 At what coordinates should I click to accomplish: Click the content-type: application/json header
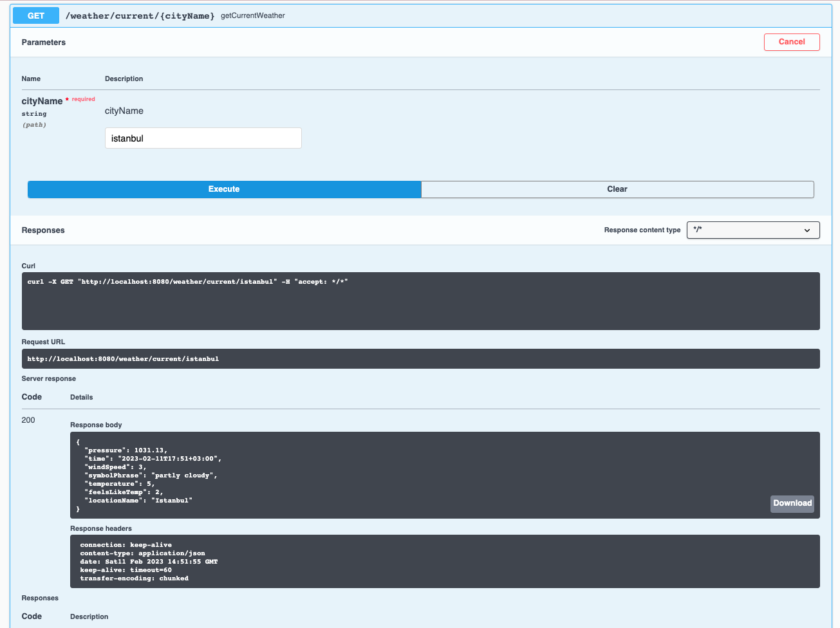tap(142, 553)
